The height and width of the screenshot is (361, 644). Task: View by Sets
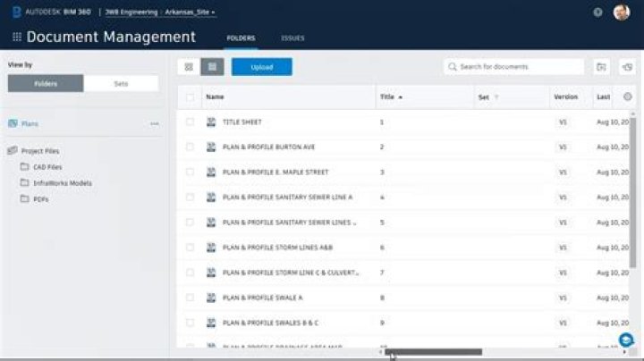[121, 84]
